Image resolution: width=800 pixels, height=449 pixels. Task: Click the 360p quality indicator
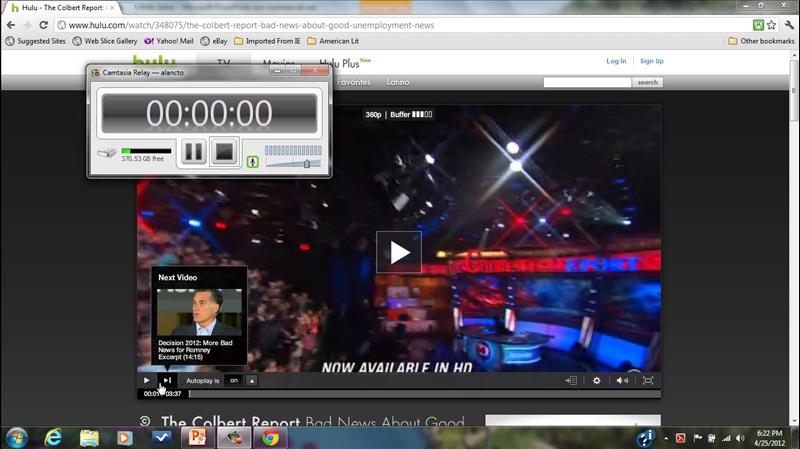click(x=373, y=115)
